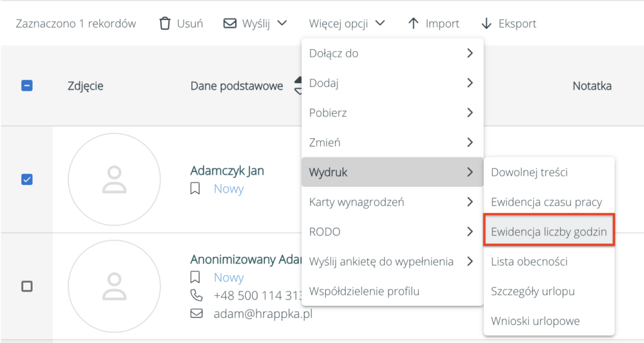Open Adamczyk Jan's name link
Image resolution: width=644 pixels, height=343 pixels.
pyautogui.click(x=227, y=171)
